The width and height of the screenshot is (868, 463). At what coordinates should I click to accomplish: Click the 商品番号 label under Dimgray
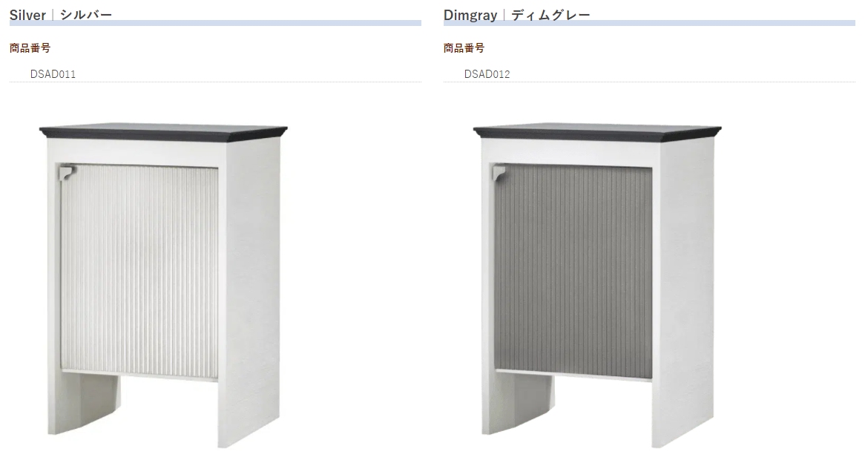(x=464, y=48)
